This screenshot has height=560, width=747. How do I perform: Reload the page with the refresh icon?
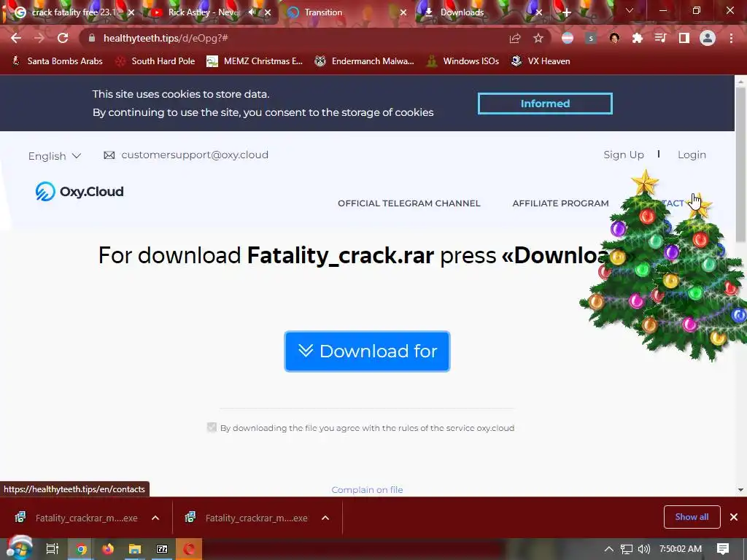point(63,38)
